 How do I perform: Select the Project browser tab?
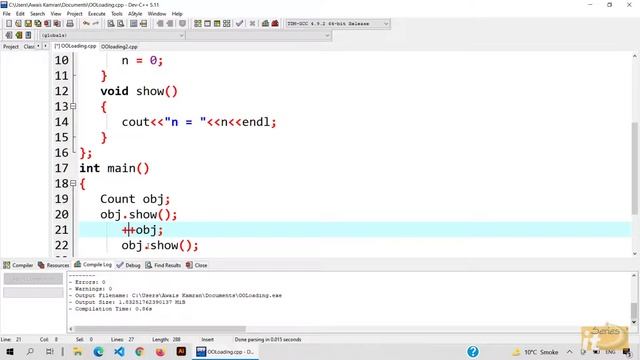tap(11, 47)
